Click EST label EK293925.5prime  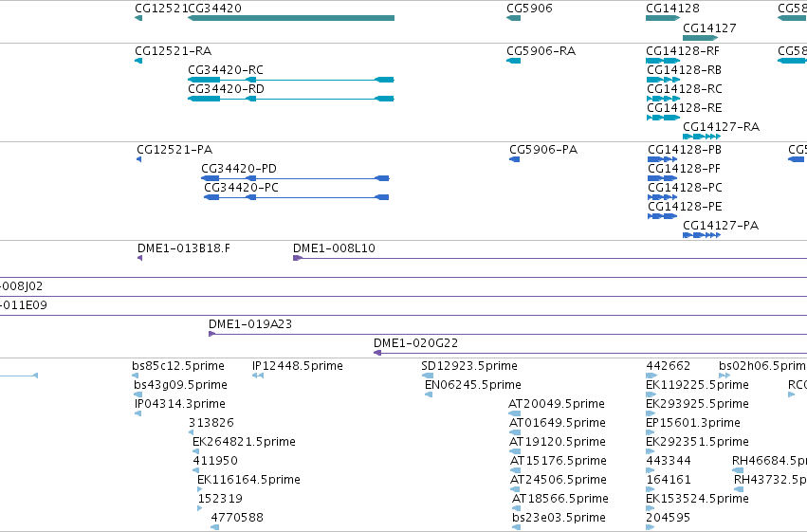coord(697,404)
